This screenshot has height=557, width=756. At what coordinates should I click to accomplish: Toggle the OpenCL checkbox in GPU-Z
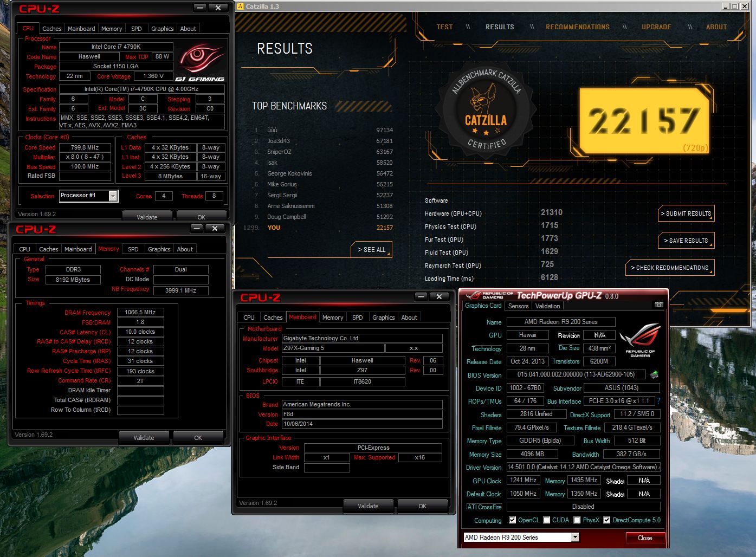tap(512, 520)
